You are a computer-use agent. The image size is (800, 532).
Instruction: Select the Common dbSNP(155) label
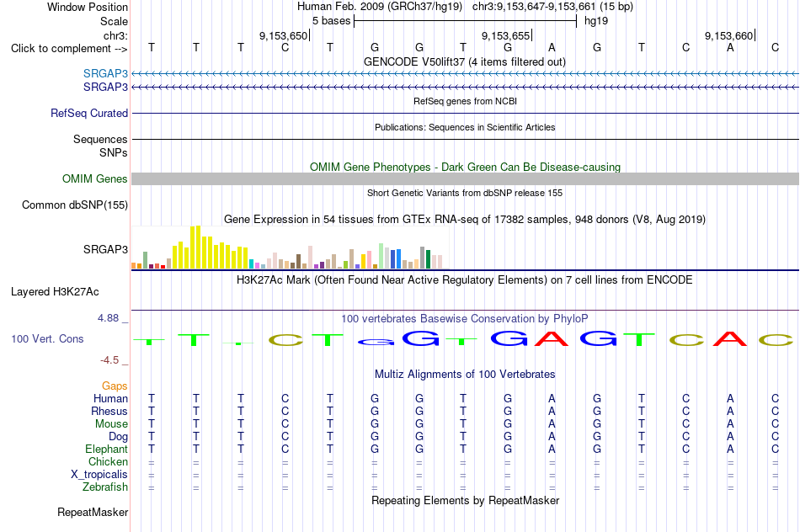pos(75,205)
